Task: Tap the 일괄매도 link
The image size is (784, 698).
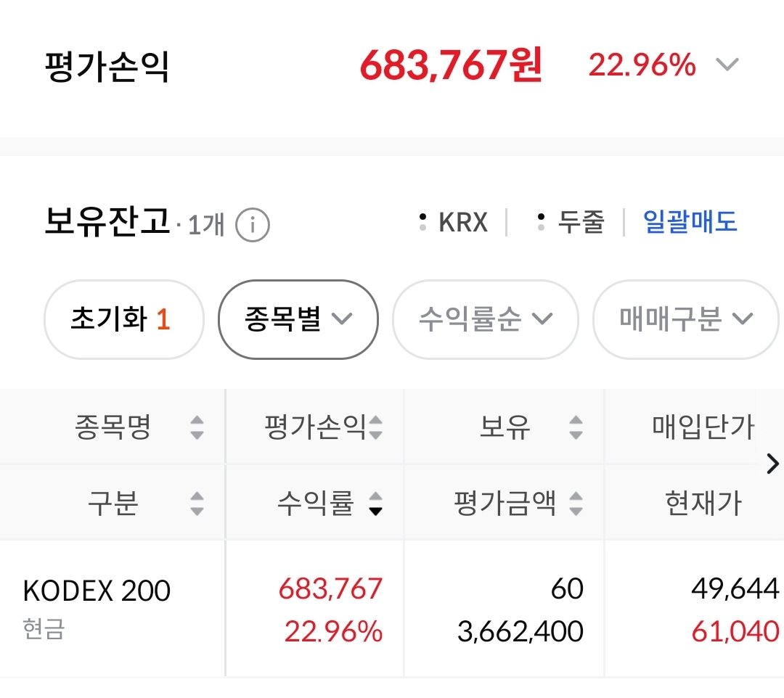Action: pyautogui.click(x=690, y=222)
